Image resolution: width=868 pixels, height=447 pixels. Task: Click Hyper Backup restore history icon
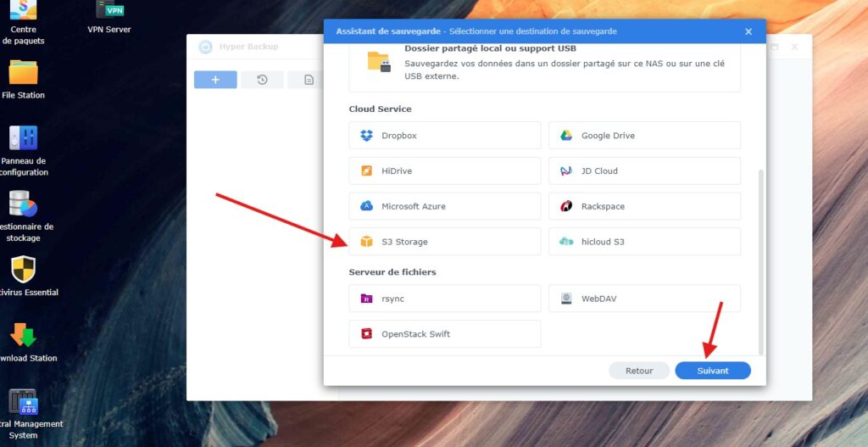(263, 80)
